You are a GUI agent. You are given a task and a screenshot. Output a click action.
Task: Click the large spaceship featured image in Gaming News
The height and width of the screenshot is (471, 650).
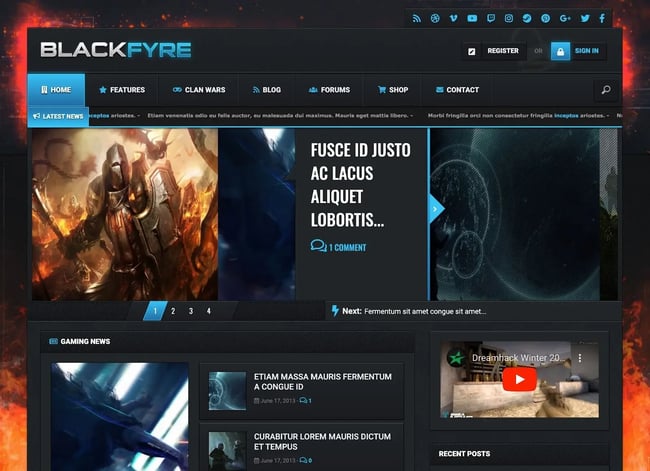click(x=119, y=417)
